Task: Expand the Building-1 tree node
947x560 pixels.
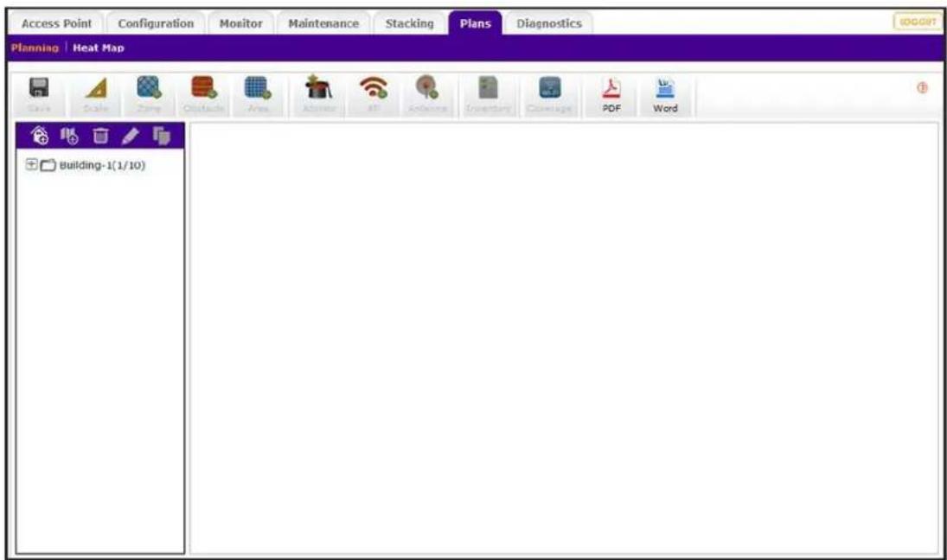Action: (x=31, y=164)
